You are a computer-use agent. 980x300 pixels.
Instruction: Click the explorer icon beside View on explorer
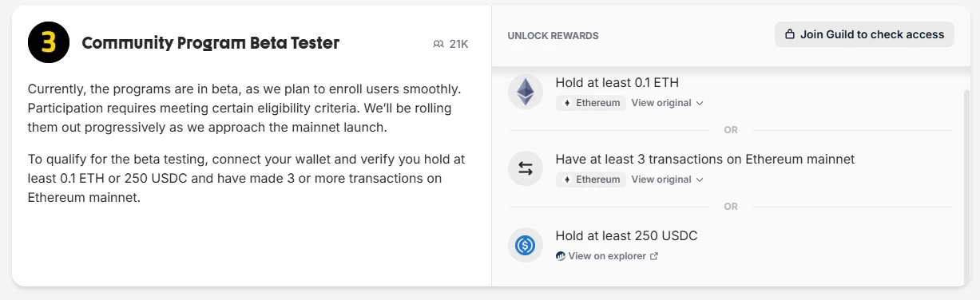561,256
